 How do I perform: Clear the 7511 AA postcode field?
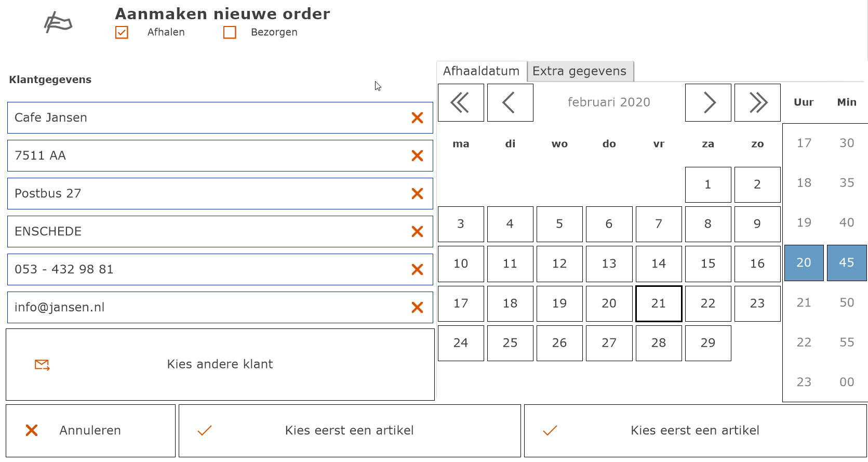click(417, 156)
